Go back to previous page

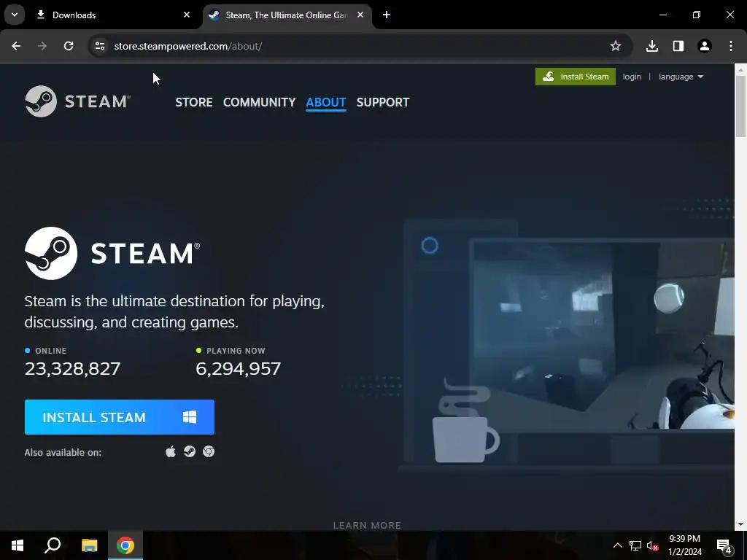point(16,46)
